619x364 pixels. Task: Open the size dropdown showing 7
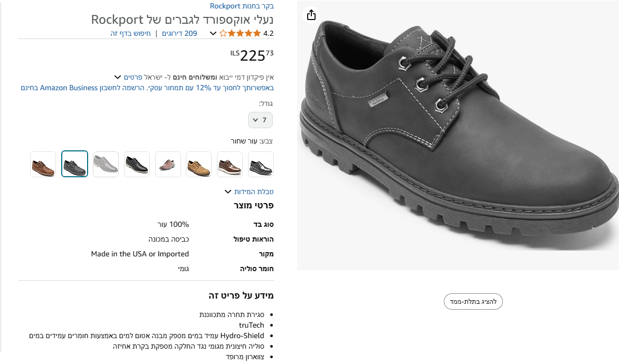click(260, 120)
